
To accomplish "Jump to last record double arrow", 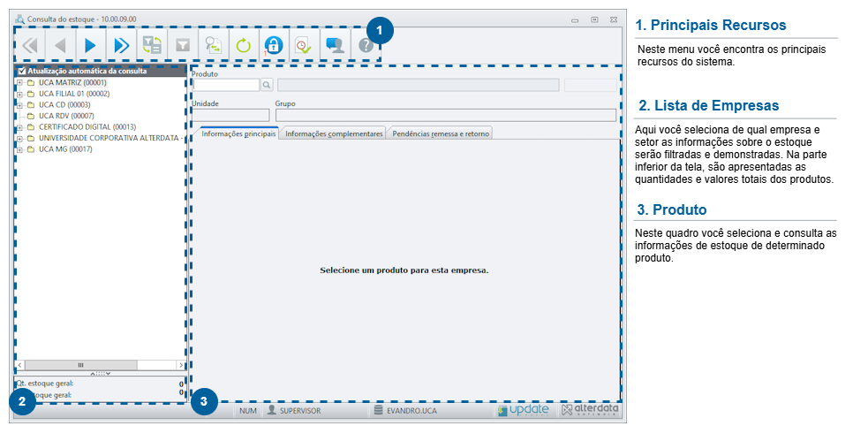I will (121, 45).
